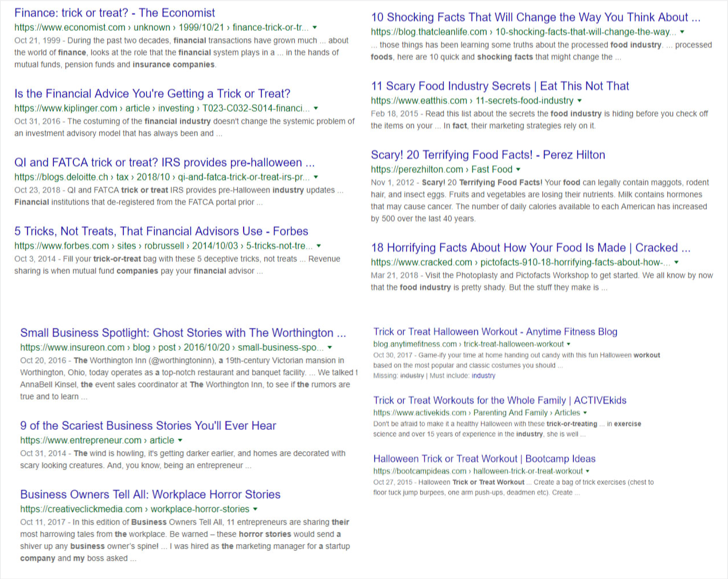Viewport: 728px width, 579px height.
Task: Open 'Scary! 20 Terrifying Food Facts!' result
Action: click(488, 155)
